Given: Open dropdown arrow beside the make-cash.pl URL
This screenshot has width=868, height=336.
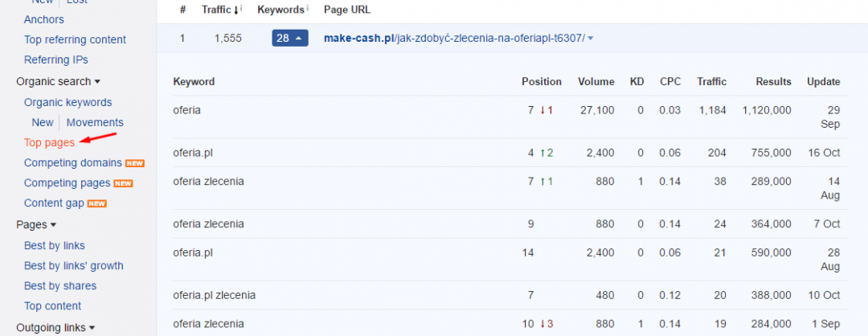Looking at the screenshot, I should pyautogui.click(x=591, y=39).
